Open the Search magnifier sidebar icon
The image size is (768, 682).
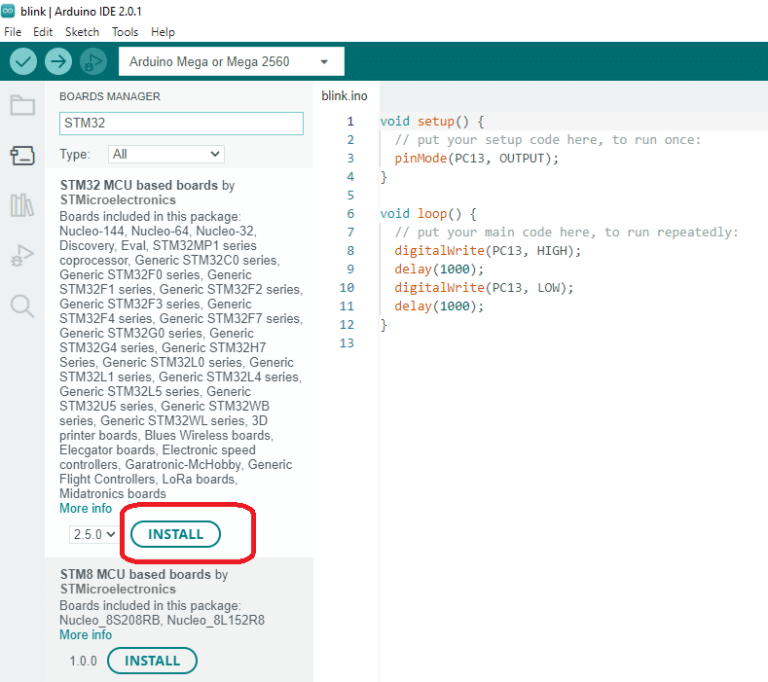click(23, 306)
